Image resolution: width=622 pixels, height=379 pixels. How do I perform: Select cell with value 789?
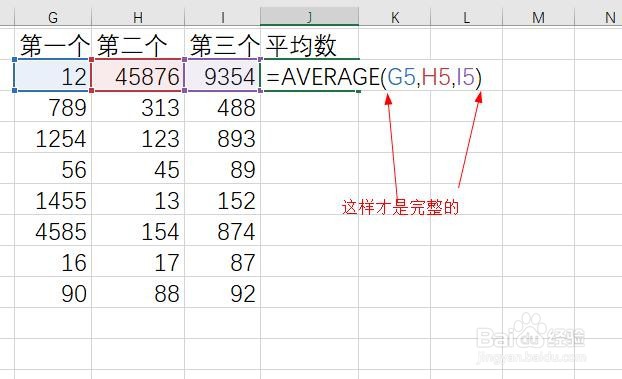tap(53, 106)
